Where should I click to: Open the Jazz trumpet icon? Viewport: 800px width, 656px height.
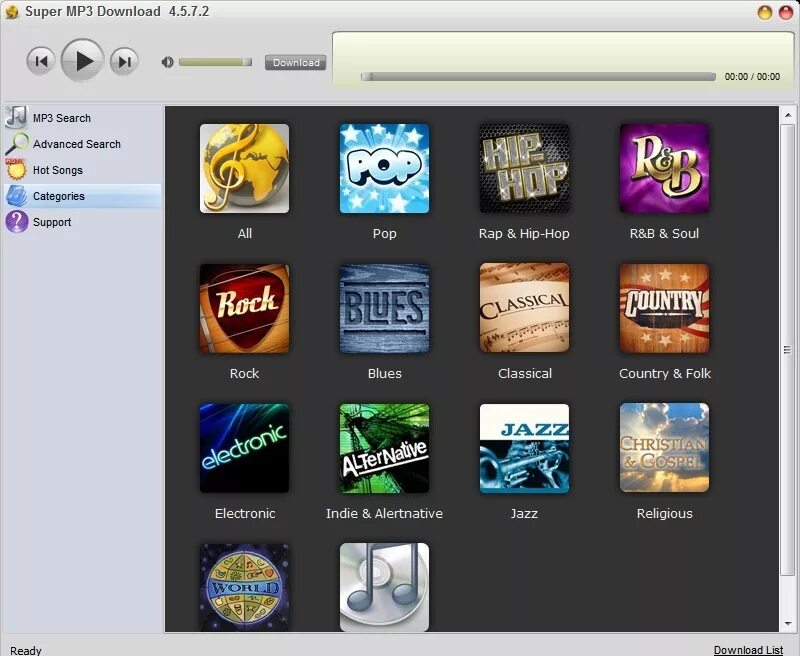(x=524, y=448)
